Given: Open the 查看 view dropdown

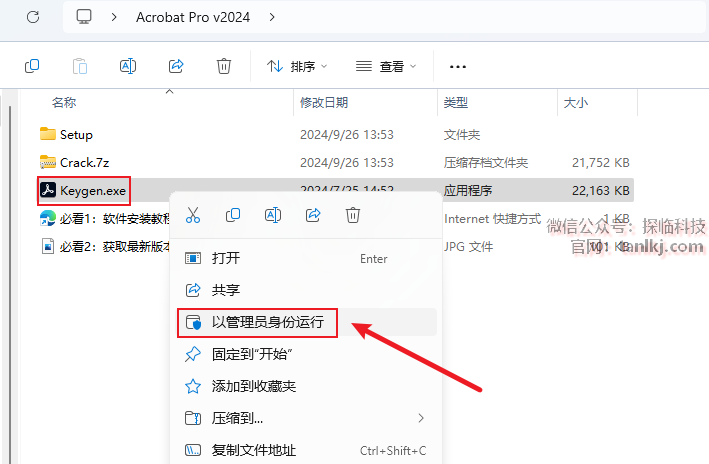Looking at the screenshot, I should [x=386, y=66].
